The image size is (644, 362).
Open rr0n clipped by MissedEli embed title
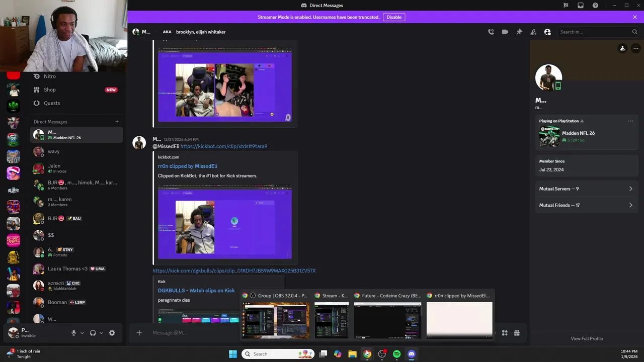click(188, 166)
